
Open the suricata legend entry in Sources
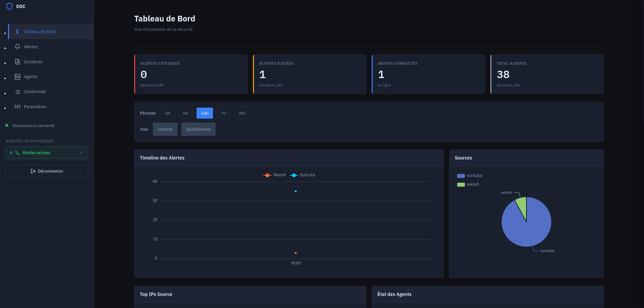[469, 175]
